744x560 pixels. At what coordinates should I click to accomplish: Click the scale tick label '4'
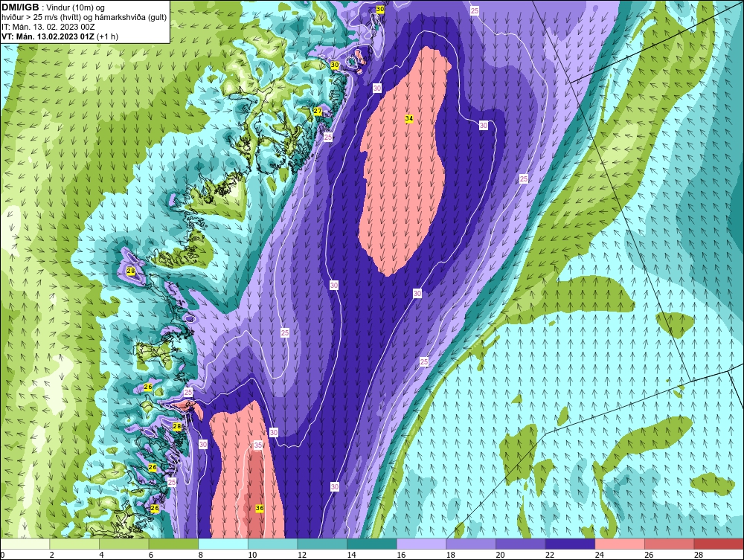101,555
